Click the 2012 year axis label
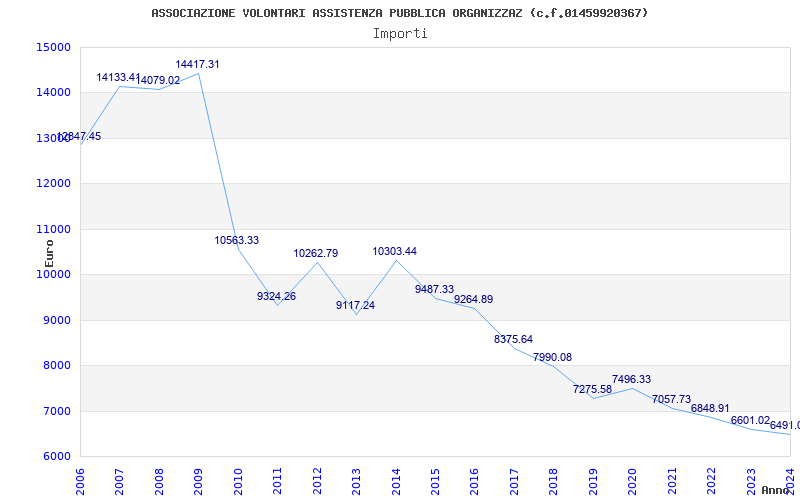The image size is (800, 500). click(x=317, y=480)
